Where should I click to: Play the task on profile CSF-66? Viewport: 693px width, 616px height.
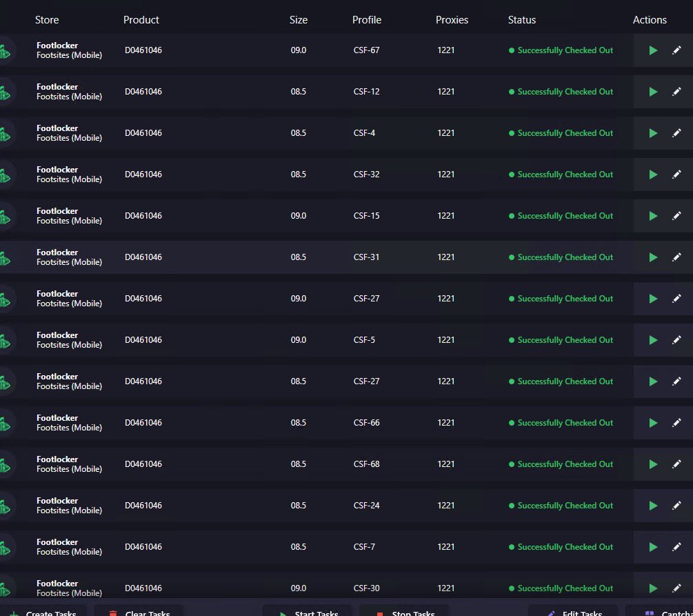(653, 423)
